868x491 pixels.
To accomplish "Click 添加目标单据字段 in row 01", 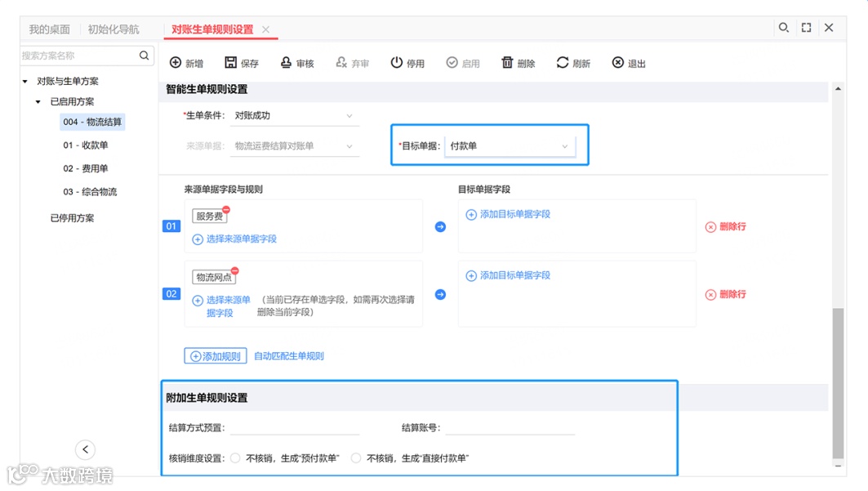I will [x=508, y=214].
